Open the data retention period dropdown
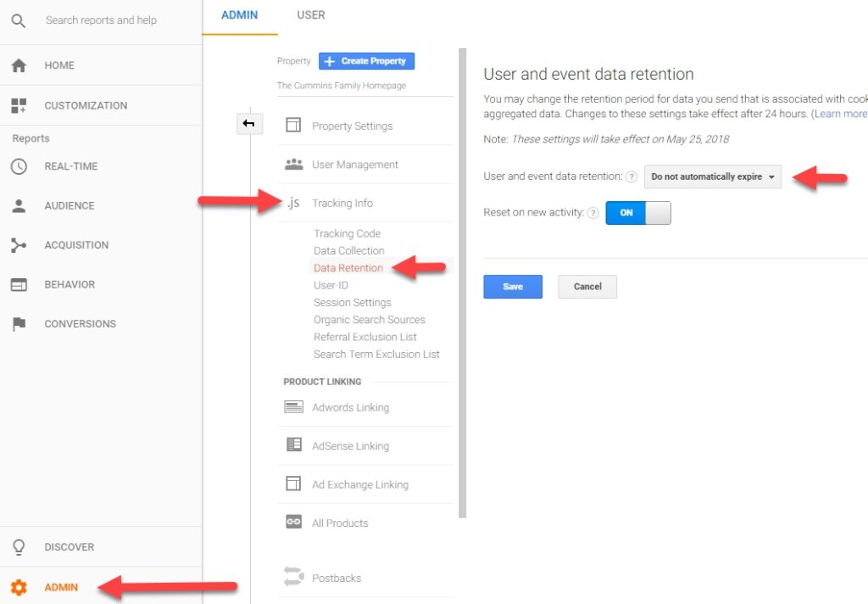The height and width of the screenshot is (604, 868). coord(713,176)
